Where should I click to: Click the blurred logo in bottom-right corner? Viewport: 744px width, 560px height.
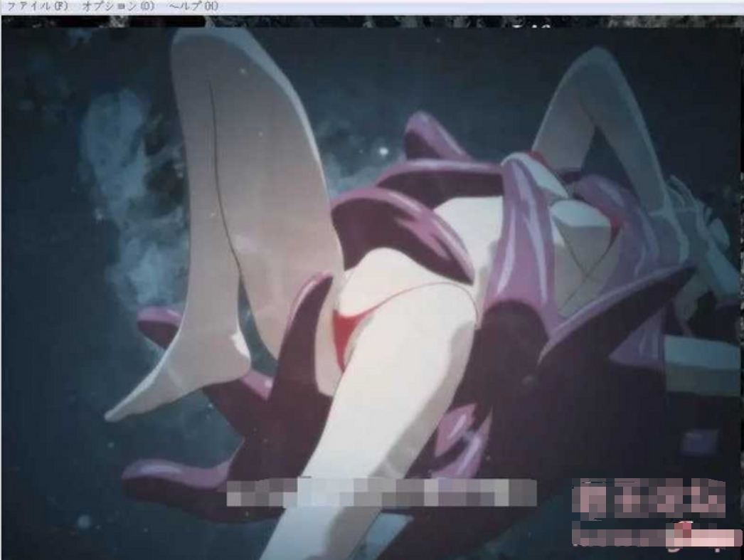point(655,514)
